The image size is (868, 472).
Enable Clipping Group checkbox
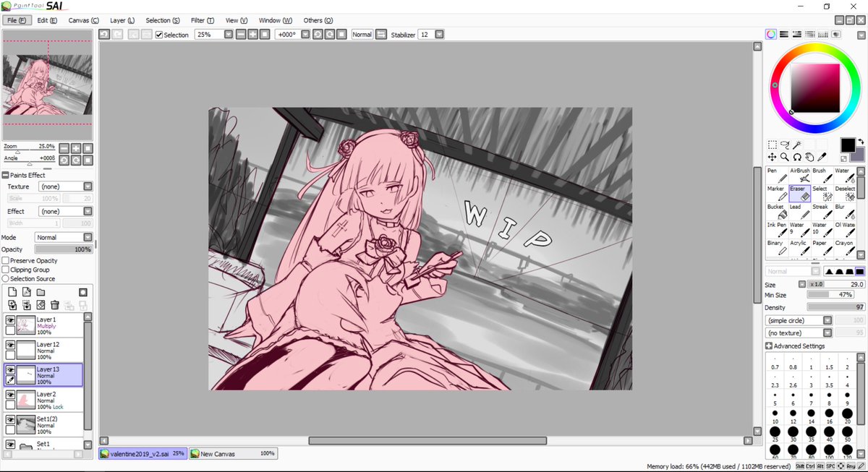(x=6, y=270)
